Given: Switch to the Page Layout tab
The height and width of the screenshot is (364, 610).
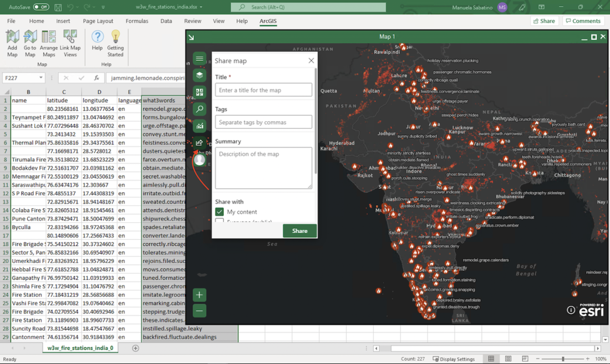Looking at the screenshot, I should (98, 21).
